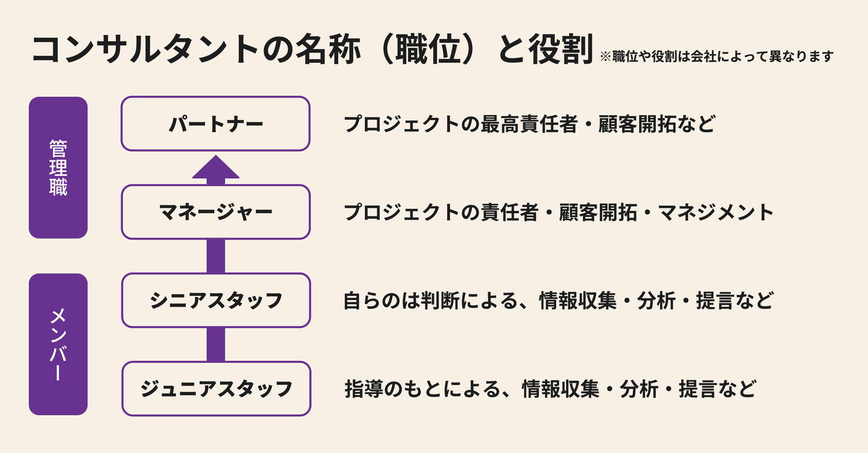868x453 pixels.
Task: Click the arrow segment between シニアスタッフ and マネージャー
Action: pos(216,256)
